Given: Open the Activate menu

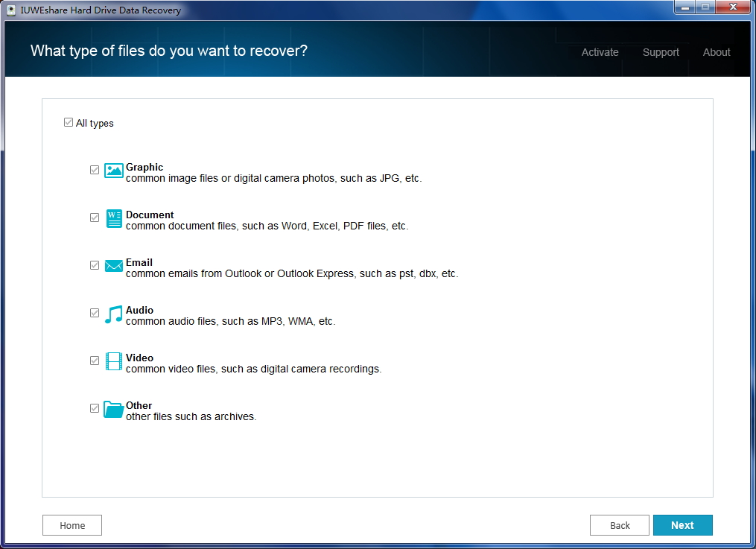Looking at the screenshot, I should (600, 52).
